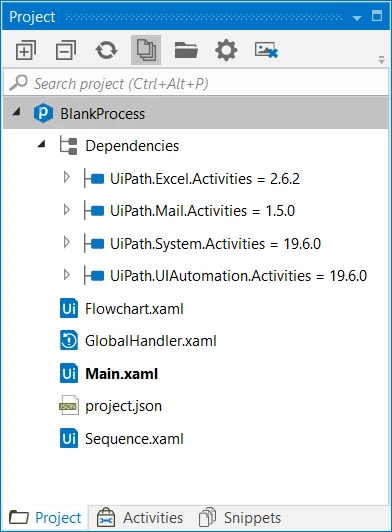This screenshot has width=392, height=532.
Task: Select UiPath.Excel.Activities = 2.6.2
Action: (205, 179)
